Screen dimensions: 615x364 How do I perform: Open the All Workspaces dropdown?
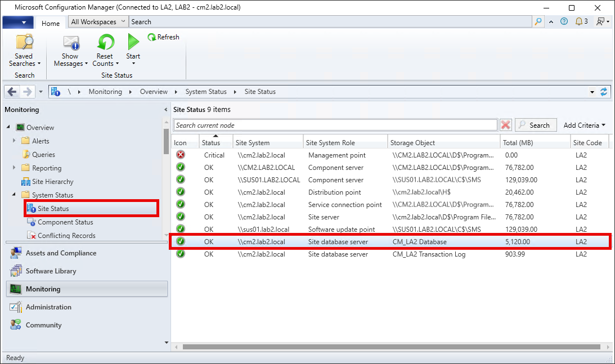[x=97, y=21]
